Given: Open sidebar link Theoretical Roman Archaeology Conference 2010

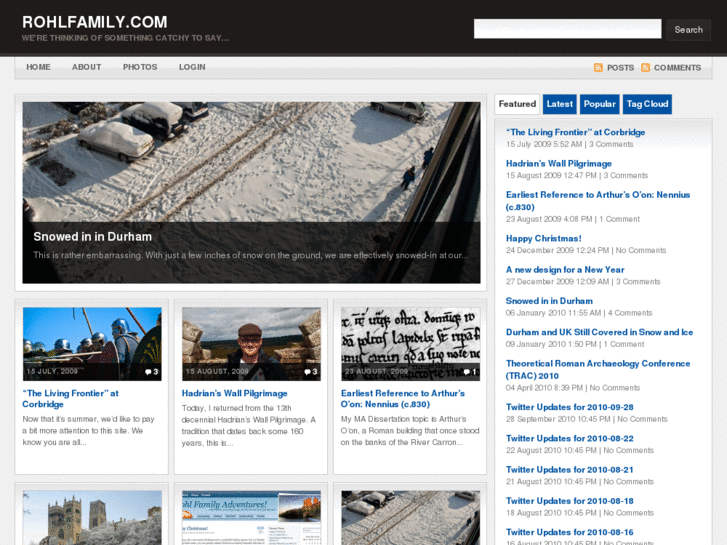Looking at the screenshot, I should click(x=598, y=369).
